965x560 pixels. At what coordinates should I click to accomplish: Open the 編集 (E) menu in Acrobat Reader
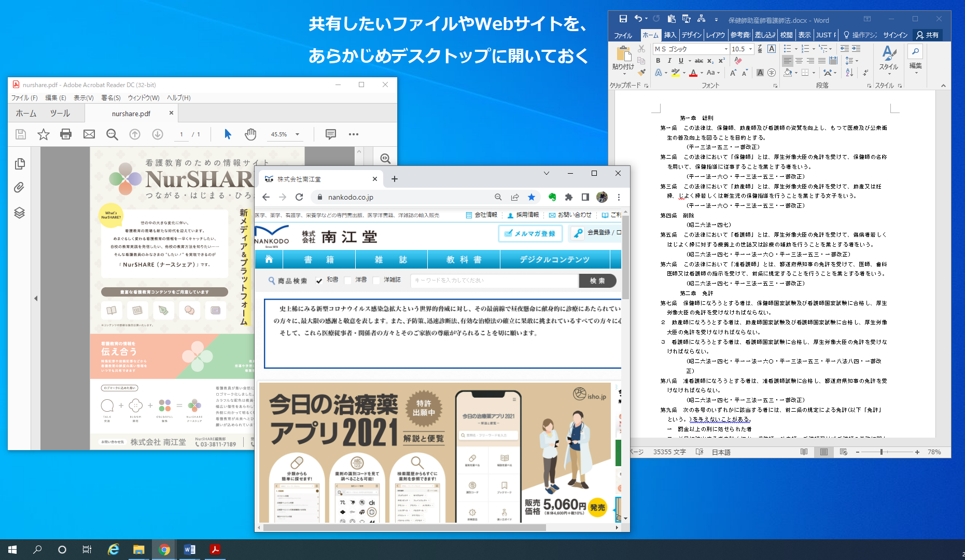pos(55,97)
